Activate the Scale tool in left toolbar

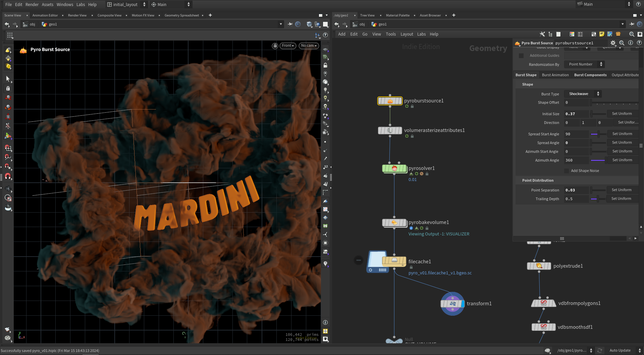8,117
